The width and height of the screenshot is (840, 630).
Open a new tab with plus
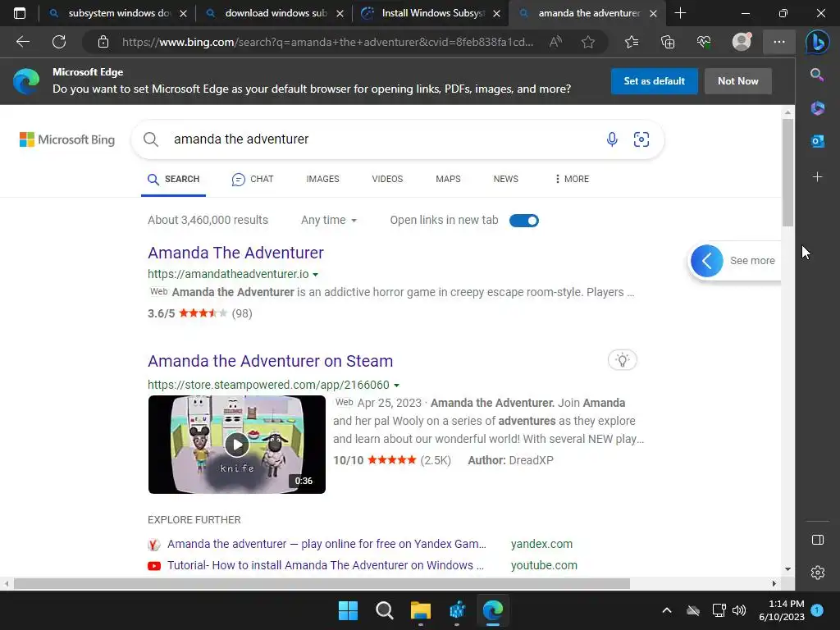pyautogui.click(x=680, y=13)
